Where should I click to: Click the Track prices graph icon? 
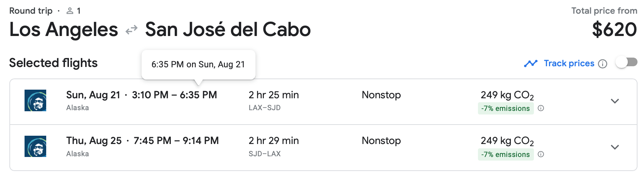coord(531,64)
